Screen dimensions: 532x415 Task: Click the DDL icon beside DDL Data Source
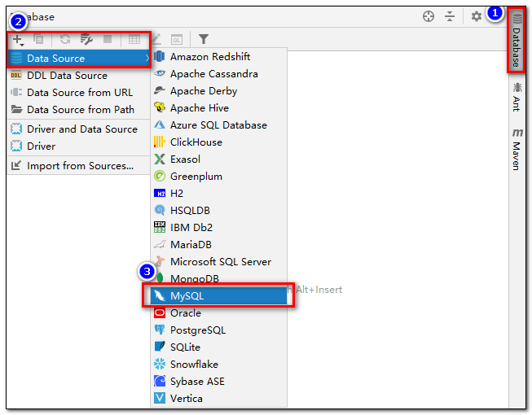point(16,75)
